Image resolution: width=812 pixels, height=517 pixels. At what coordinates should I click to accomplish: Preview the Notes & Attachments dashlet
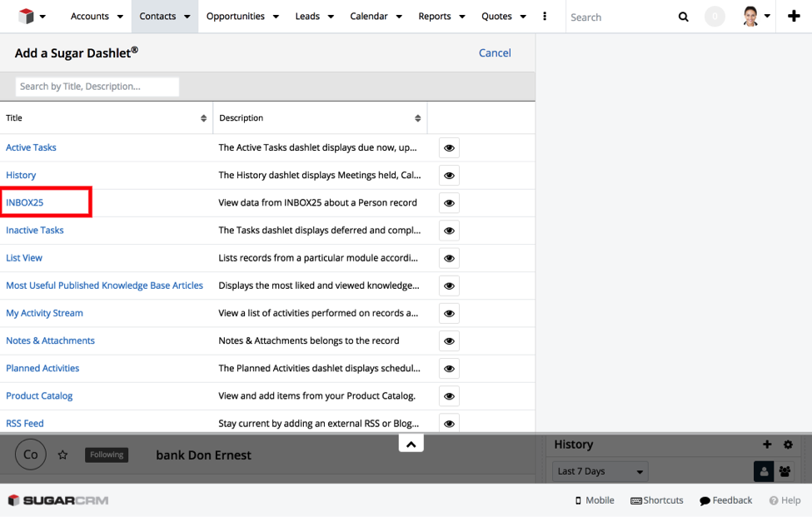point(449,341)
